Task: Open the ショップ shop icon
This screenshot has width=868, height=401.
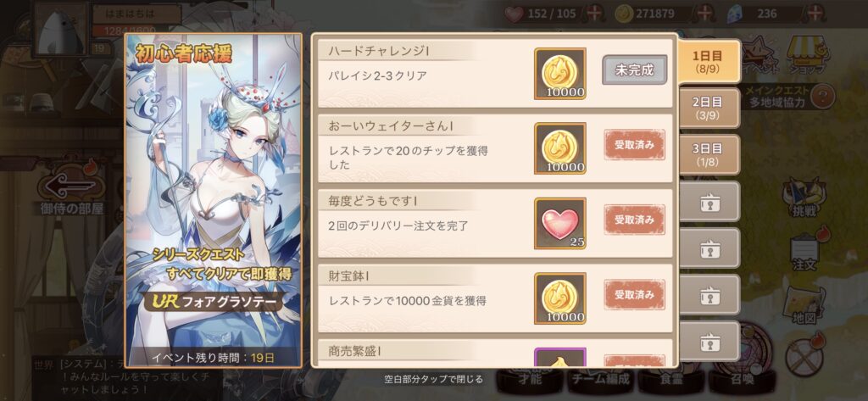Action: (x=807, y=55)
